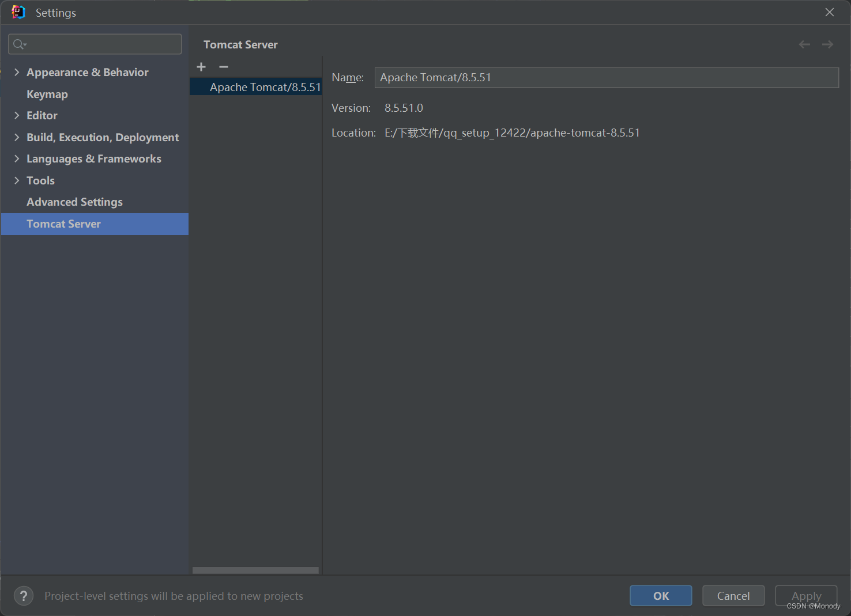Select the Editor label in tree

point(42,115)
